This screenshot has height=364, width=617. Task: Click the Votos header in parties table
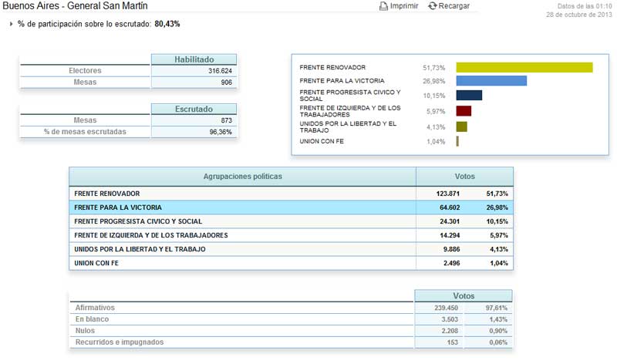point(464,177)
